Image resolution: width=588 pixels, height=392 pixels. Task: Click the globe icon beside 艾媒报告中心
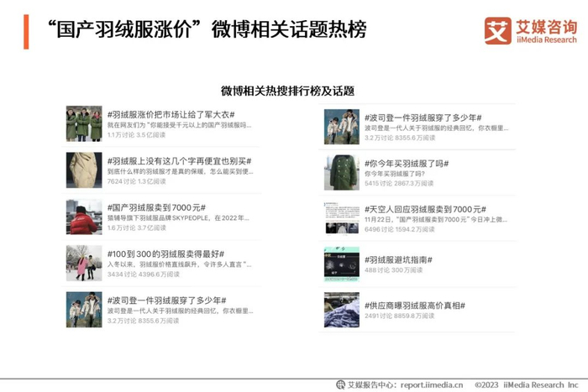pyautogui.click(x=340, y=384)
